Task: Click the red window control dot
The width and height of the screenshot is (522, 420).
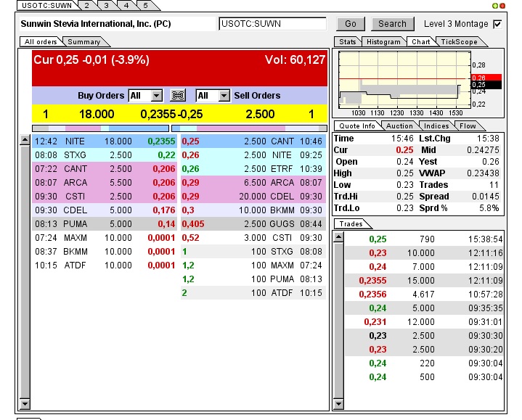Action: pyautogui.click(x=502, y=6)
